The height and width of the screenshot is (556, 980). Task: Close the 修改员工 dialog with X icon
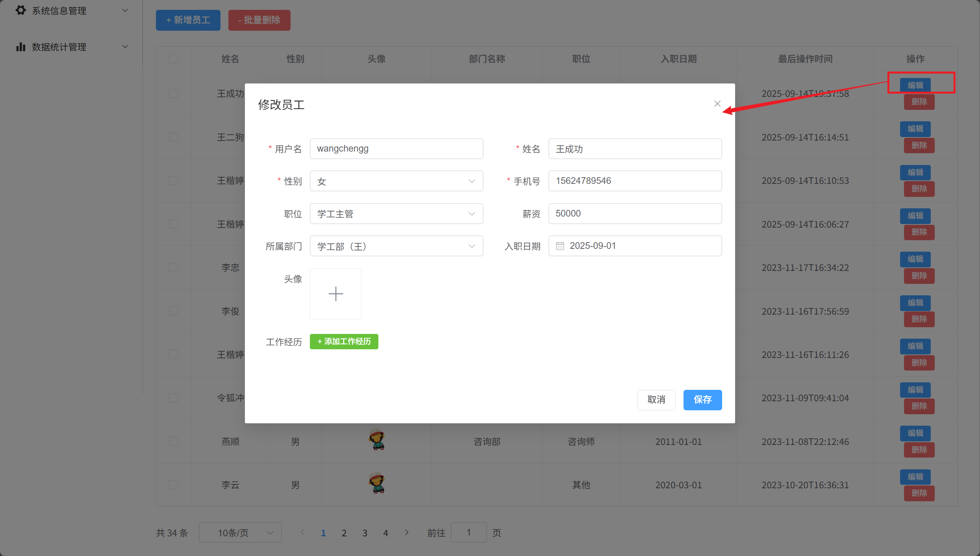[717, 104]
